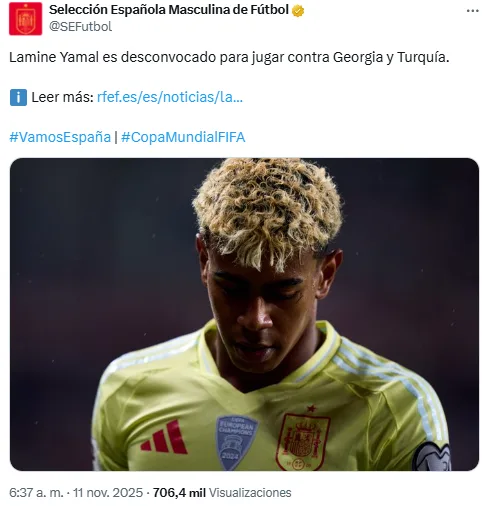Click the 706,4 mil Visualizaciones count
482x506 pixels.
click(222, 492)
